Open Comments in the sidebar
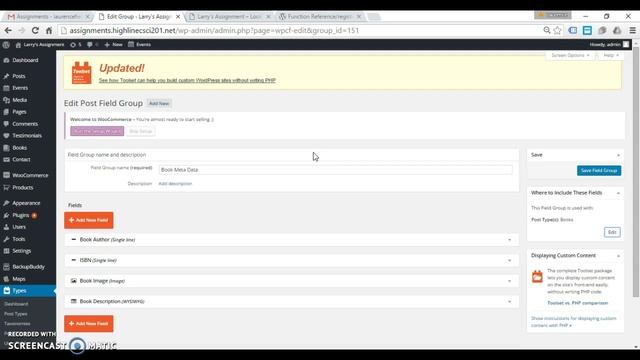Viewport: 640px width, 360px height. [25, 124]
